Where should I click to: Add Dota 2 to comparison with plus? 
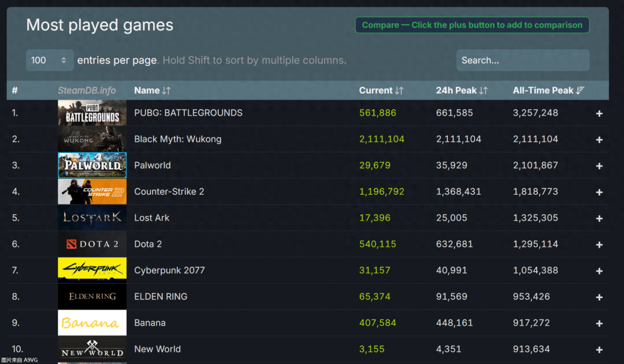tap(599, 244)
